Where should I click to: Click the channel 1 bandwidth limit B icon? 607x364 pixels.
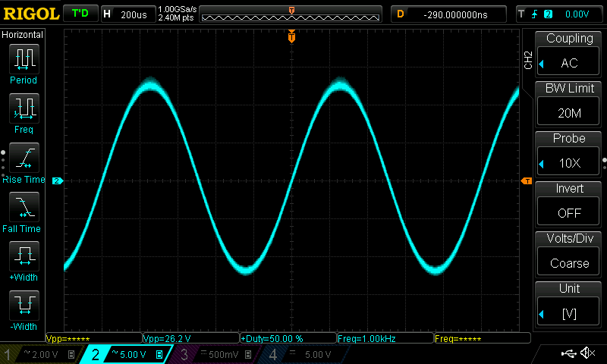pos(71,354)
